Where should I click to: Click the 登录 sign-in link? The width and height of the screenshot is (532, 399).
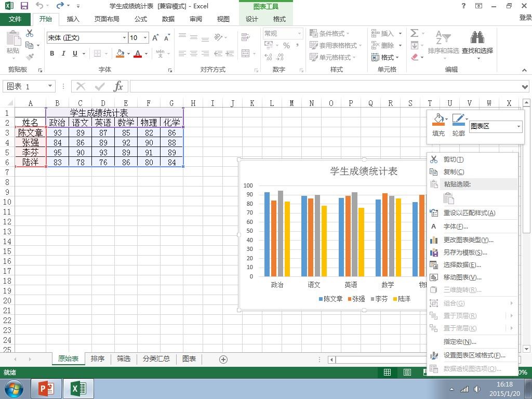[525, 17]
